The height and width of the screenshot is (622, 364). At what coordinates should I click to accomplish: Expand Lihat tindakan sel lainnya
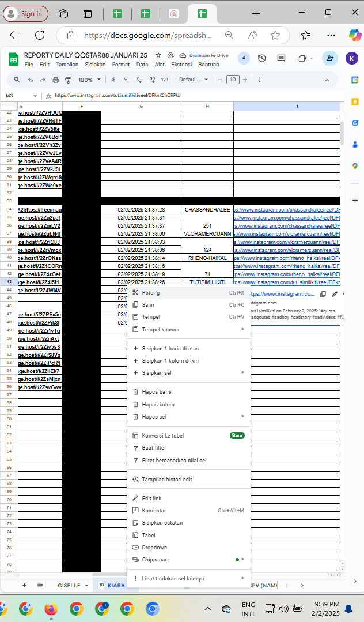[x=189, y=579]
